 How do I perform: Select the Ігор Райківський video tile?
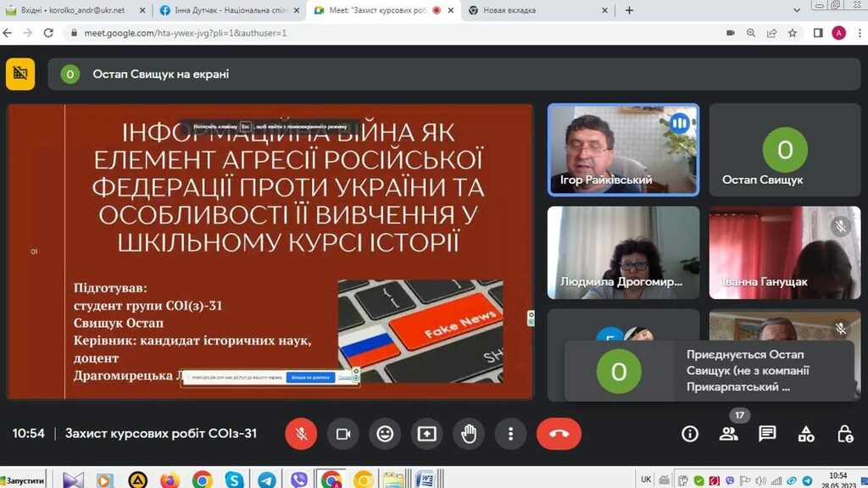click(x=623, y=150)
